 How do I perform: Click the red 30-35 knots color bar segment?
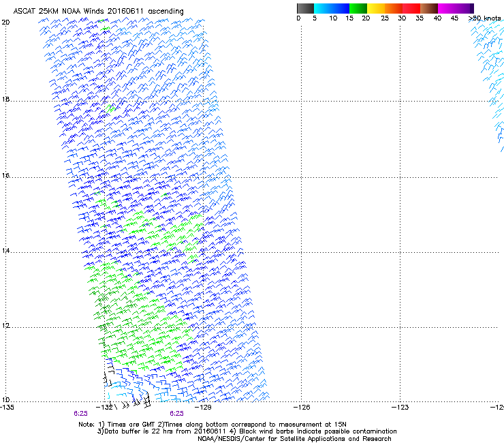point(411,8)
